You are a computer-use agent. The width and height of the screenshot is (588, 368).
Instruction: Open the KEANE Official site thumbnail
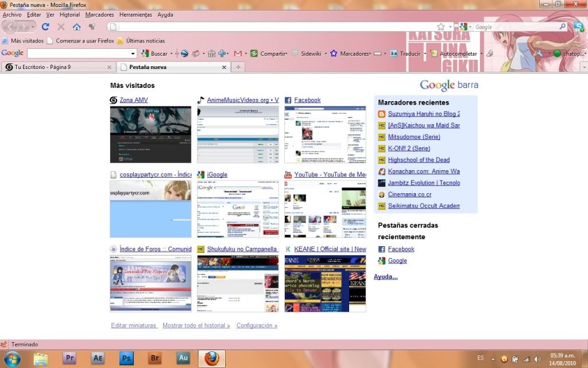coord(325,283)
